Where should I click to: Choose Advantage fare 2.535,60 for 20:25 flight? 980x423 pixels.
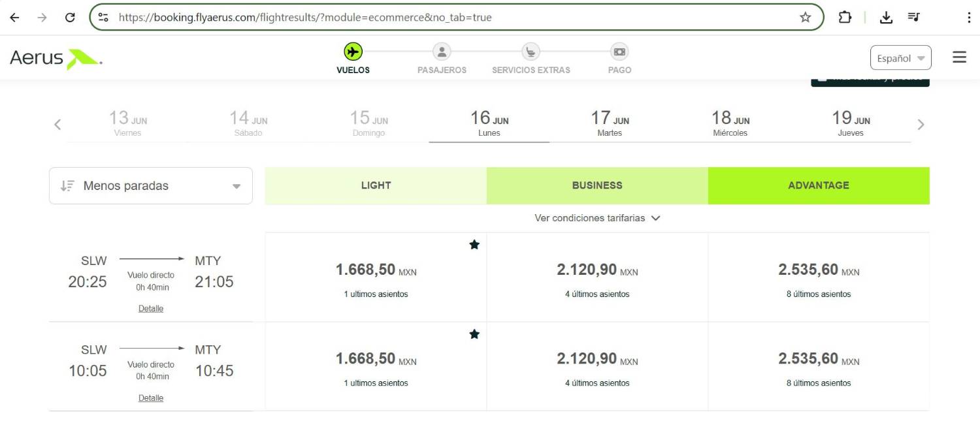819,277
